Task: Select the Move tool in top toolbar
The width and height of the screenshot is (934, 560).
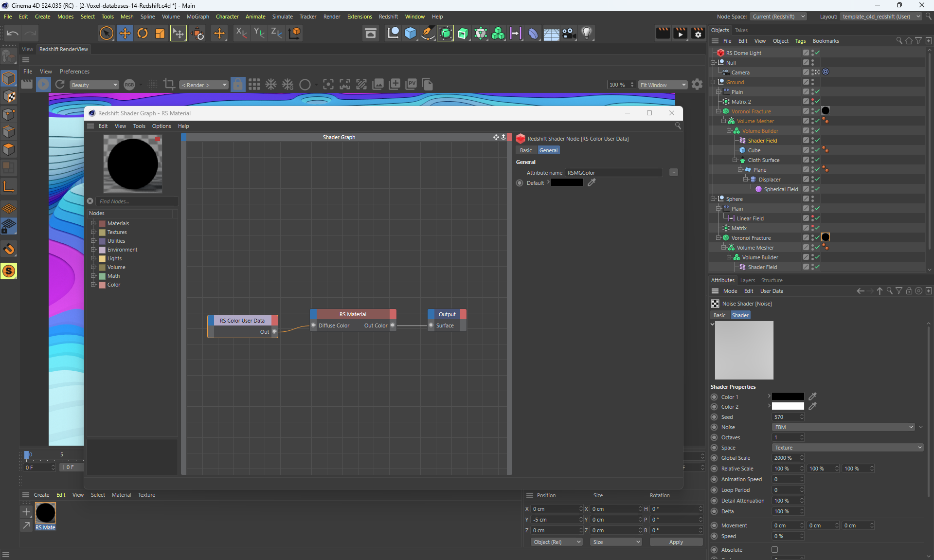Action: pos(125,33)
